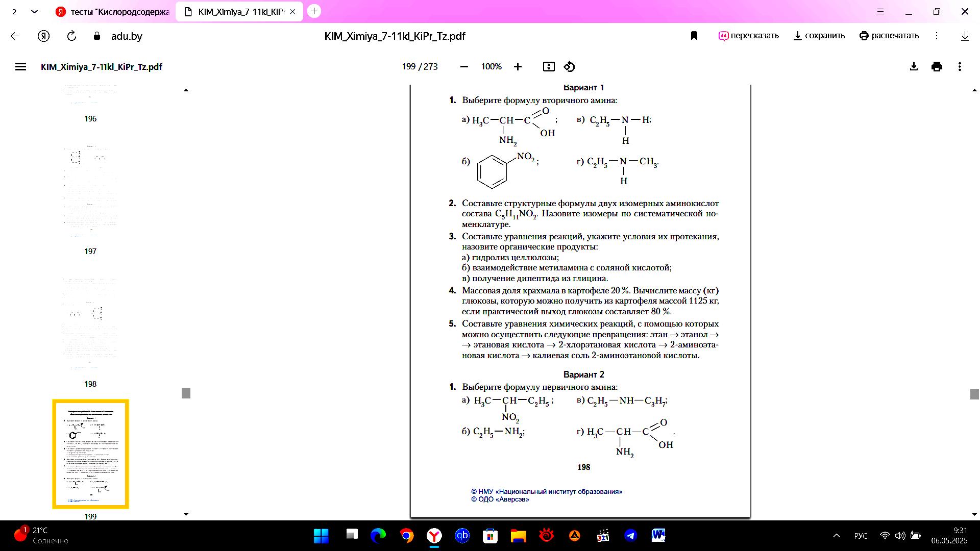Image resolution: width=980 pixels, height=551 pixels.
Task: Open the browser three-dot menu
Action: click(937, 36)
